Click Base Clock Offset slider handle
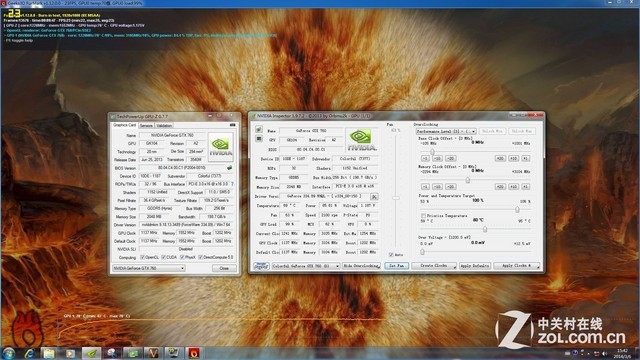640x360 pixels. point(432,151)
